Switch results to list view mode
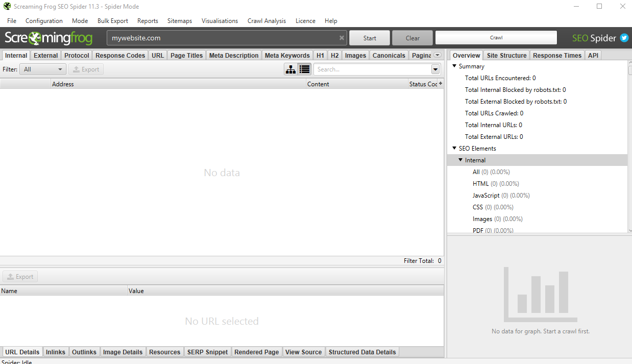Image resolution: width=632 pixels, height=364 pixels. [304, 69]
